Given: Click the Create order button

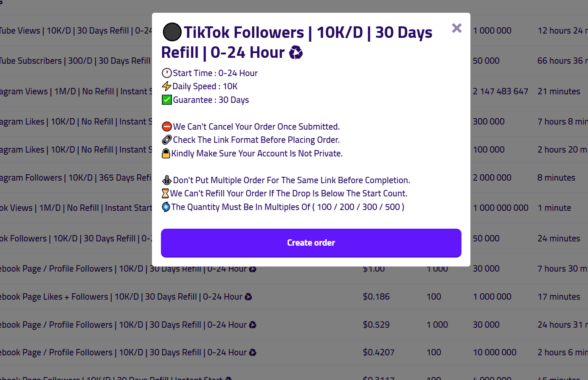Looking at the screenshot, I should 311,243.
